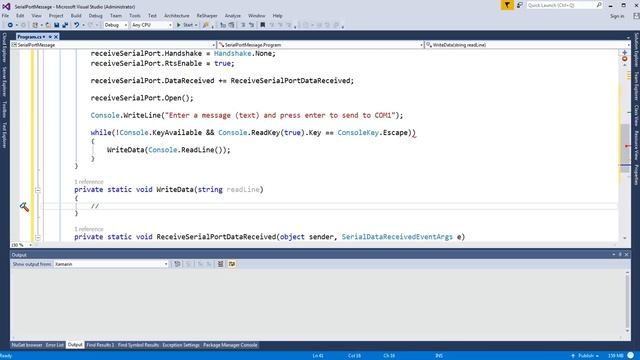Open Show output from Xamarin dropdown

coord(111,264)
